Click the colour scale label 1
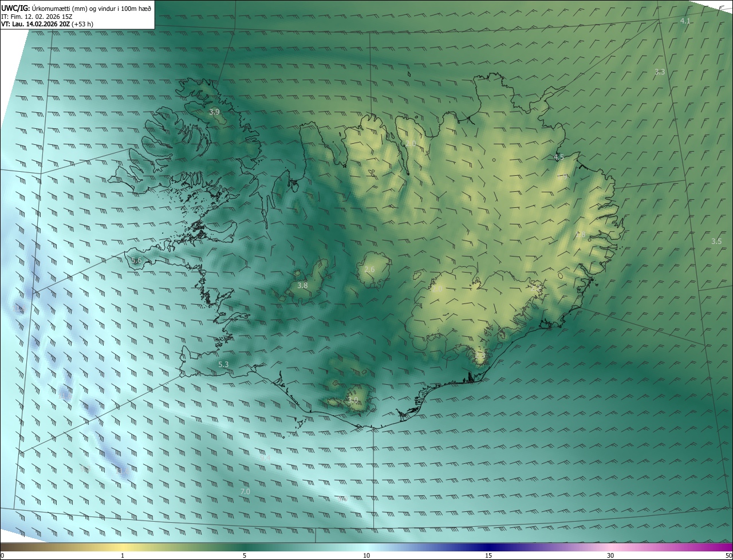The height and width of the screenshot is (560, 733). click(123, 555)
